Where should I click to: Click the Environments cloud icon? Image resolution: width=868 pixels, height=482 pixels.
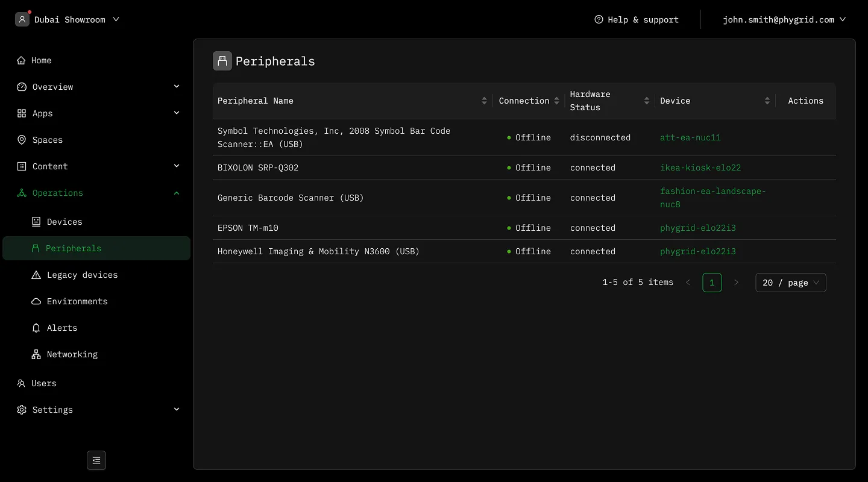pos(36,301)
